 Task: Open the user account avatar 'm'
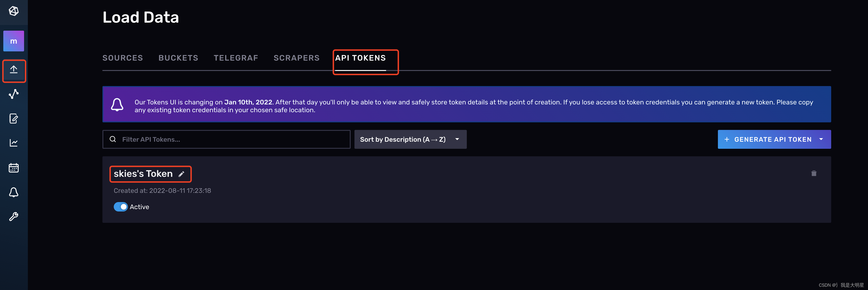[x=13, y=41]
